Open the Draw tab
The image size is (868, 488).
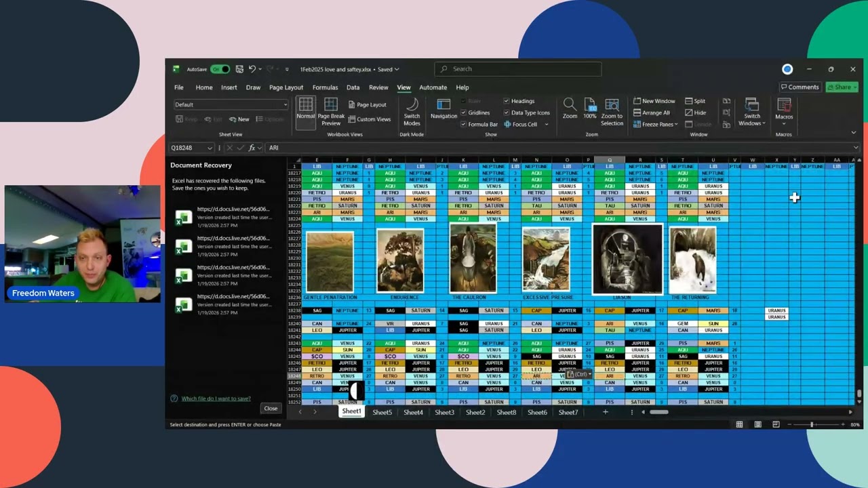click(253, 87)
